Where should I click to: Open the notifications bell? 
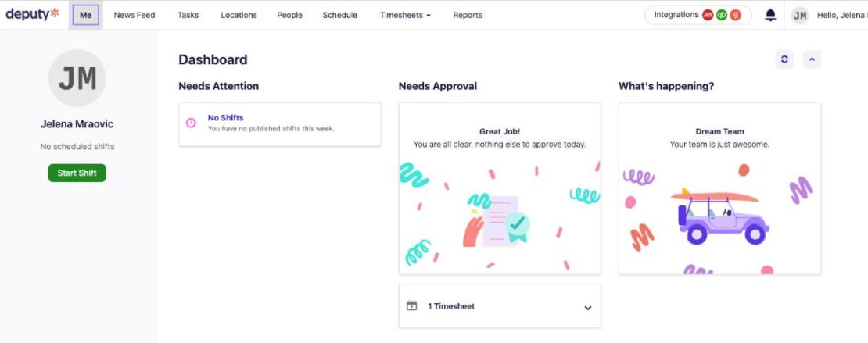pyautogui.click(x=770, y=15)
